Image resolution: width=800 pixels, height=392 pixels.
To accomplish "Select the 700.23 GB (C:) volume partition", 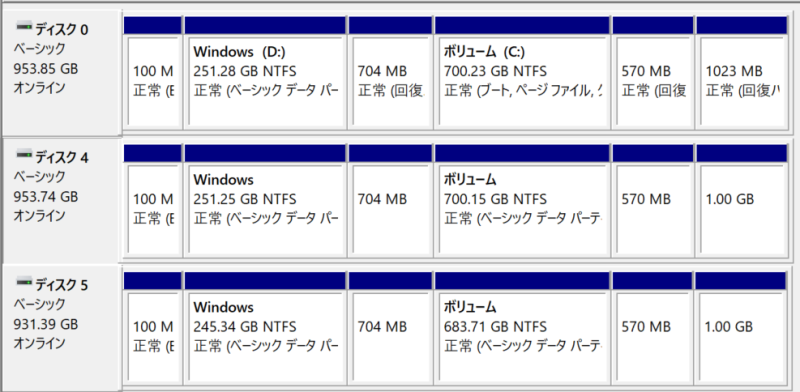I will [522, 73].
